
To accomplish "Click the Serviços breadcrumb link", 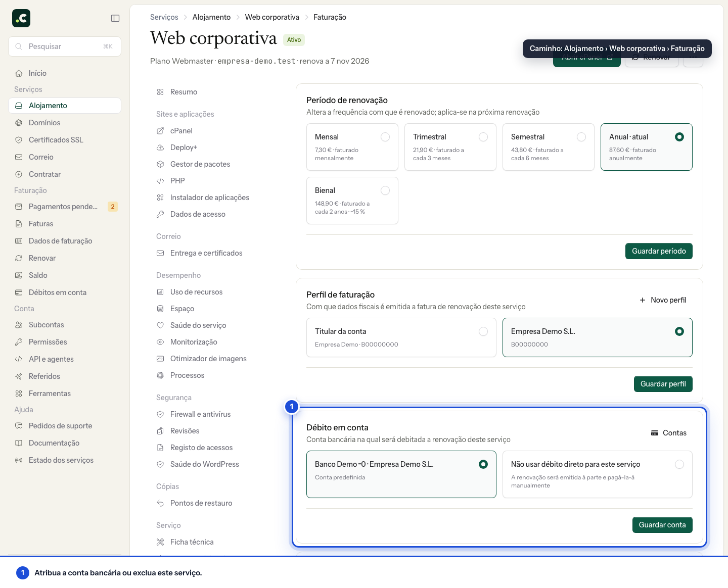I will tap(164, 17).
